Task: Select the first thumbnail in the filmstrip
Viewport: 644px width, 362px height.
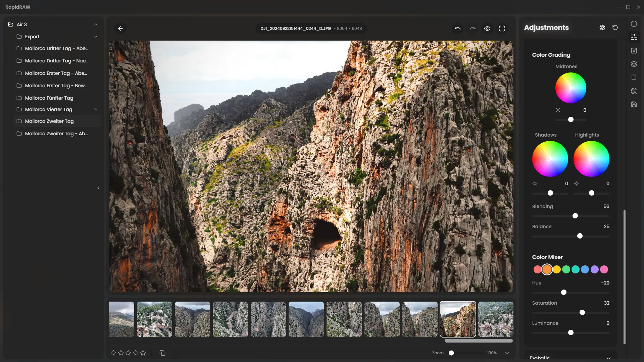Action: [x=121, y=319]
